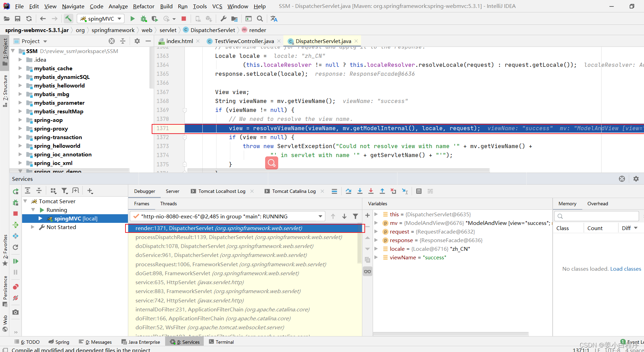The image size is (644, 352).
Task: Open View Breakpoints double red circle icon
Action: [16, 287]
